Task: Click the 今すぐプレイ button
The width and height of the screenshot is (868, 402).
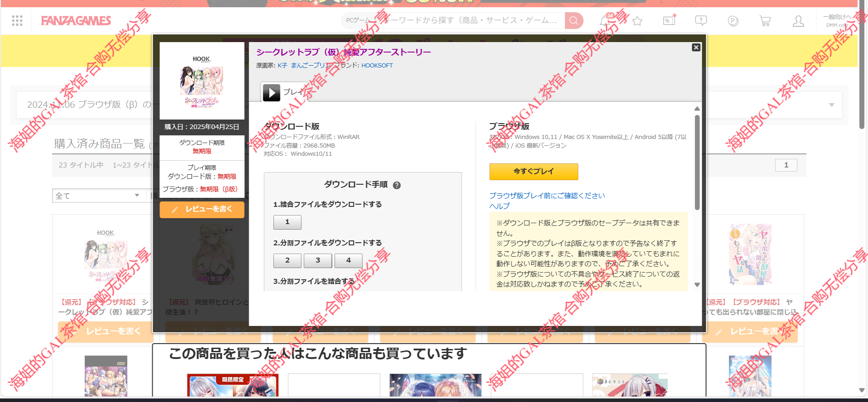Action: pos(534,172)
